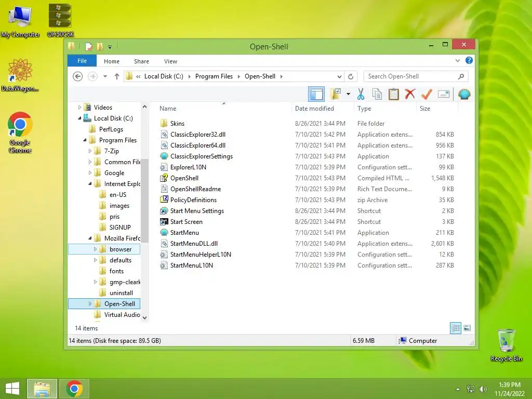This screenshot has height=399, width=532.
Task: Select the Start Screen shortcut
Action: click(x=187, y=221)
